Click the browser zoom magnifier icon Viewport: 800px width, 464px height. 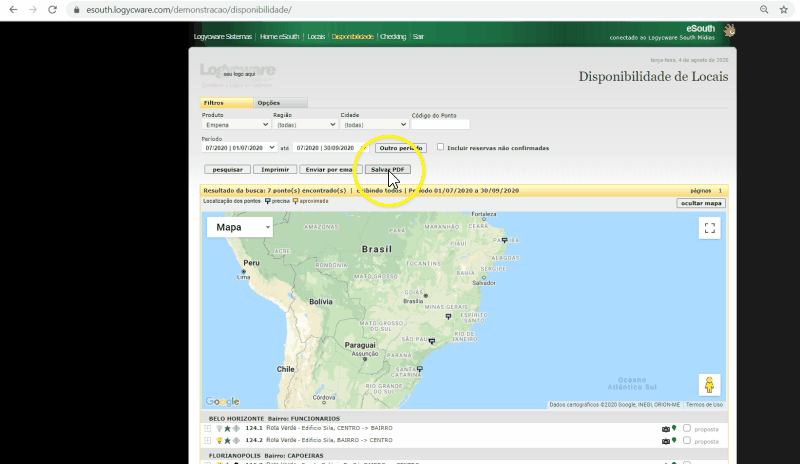click(764, 9)
